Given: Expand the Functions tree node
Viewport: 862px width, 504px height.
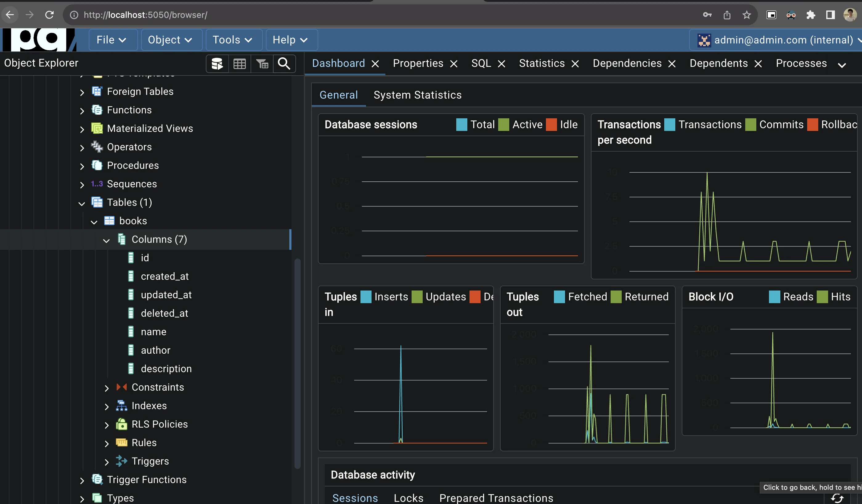Looking at the screenshot, I should coord(82,111).
